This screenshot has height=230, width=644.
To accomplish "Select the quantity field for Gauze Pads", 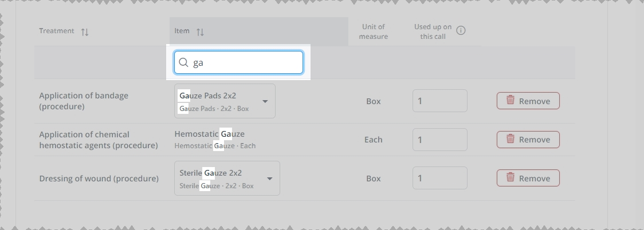I will click(440, 101).
